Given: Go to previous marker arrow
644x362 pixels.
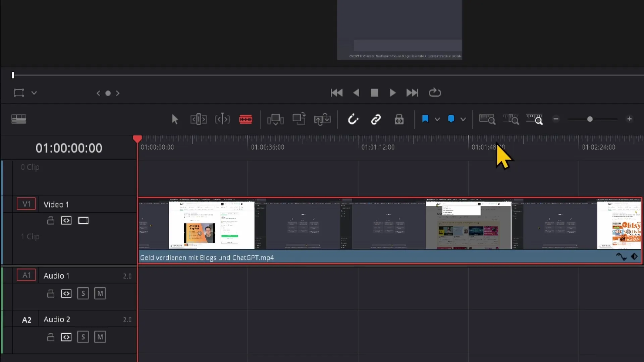Looking at the screenshot, I should tap(98, 93).
